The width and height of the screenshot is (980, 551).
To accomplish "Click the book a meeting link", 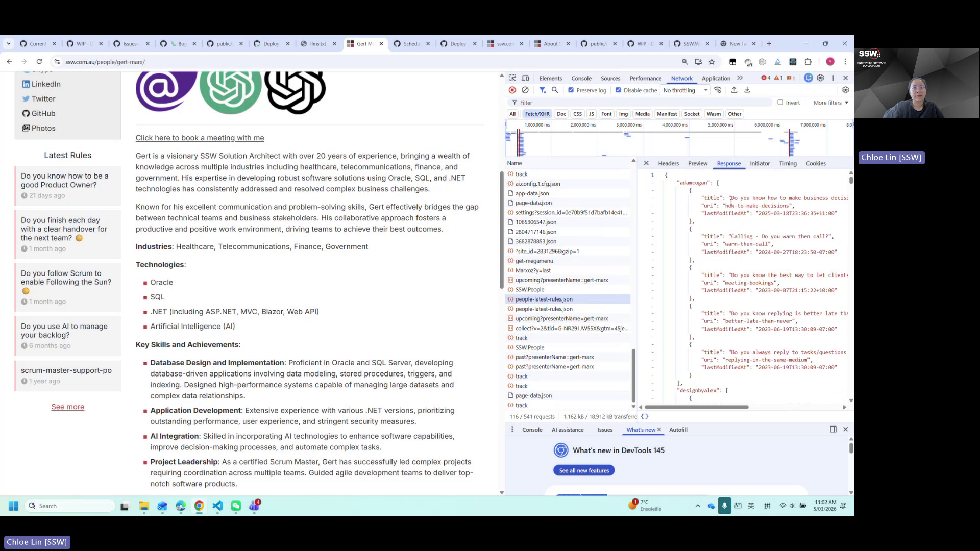I will tap(200, 138).
